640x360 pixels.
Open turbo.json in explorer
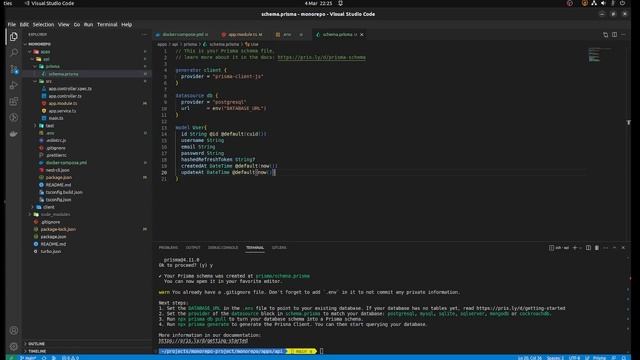[x=87, y=251]
